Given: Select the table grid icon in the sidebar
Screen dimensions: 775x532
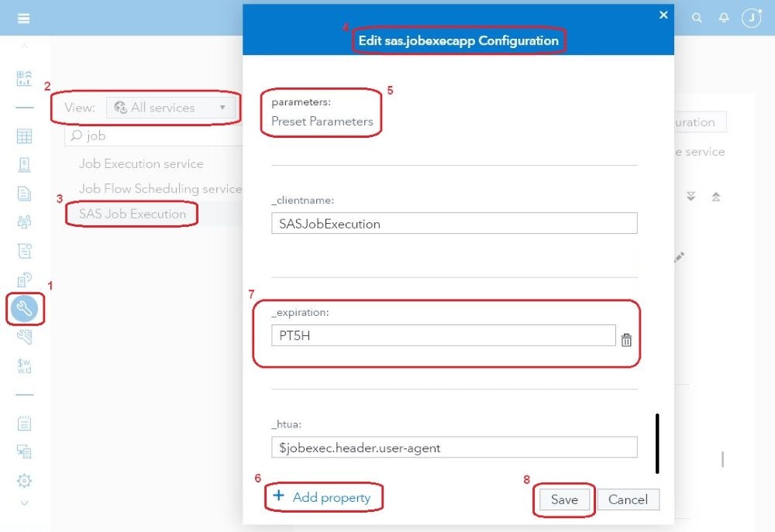Looking at the screenshot, I should pyautogui.click(x=24, y=136).
